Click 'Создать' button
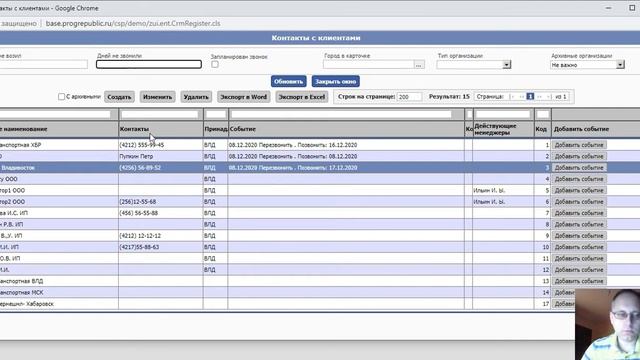640x360 pixels. (119, 97)
